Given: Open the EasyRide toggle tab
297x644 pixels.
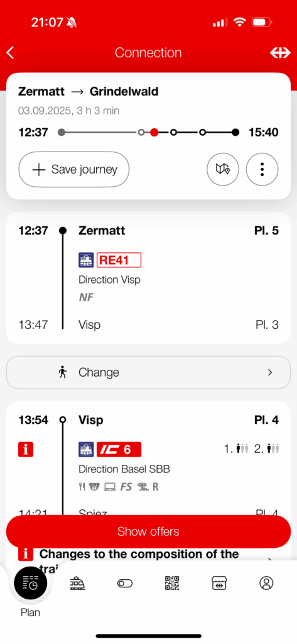Looking at the screenshot, I should click(x=125, y=583).
